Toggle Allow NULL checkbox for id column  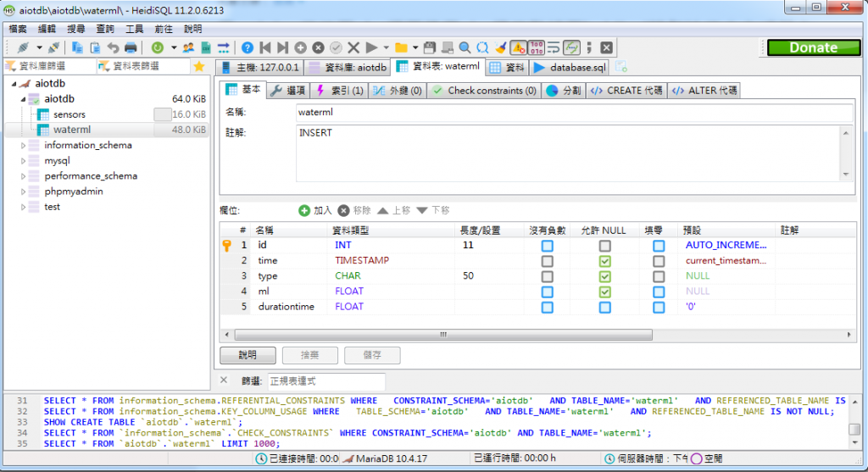pyautogui.click(x=605, y=245)
